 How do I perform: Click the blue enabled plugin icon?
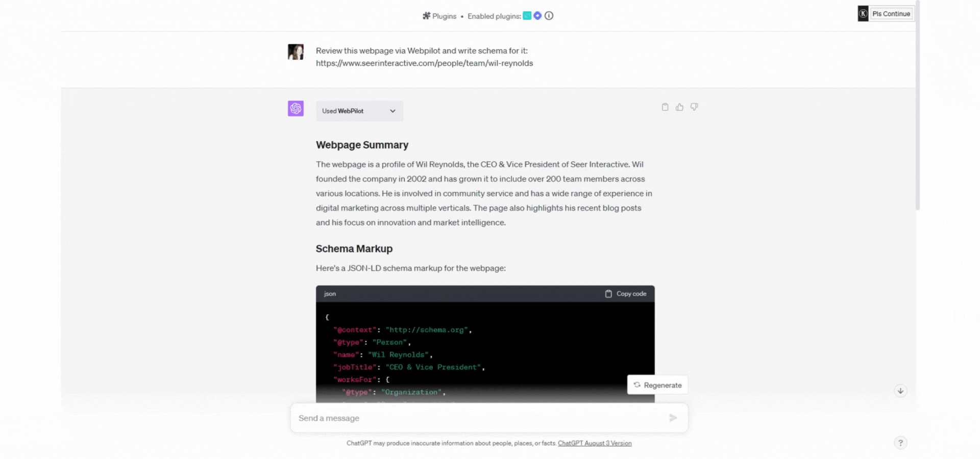pyautogui.click(x=537, y=16)
